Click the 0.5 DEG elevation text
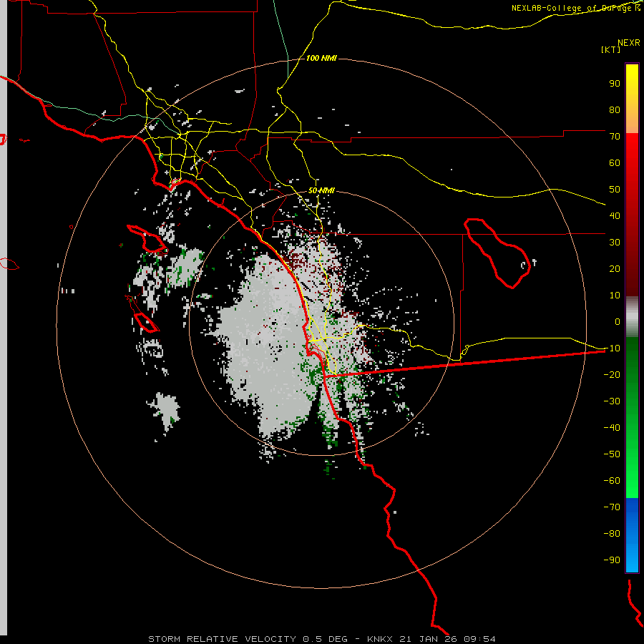 (326, 639)
